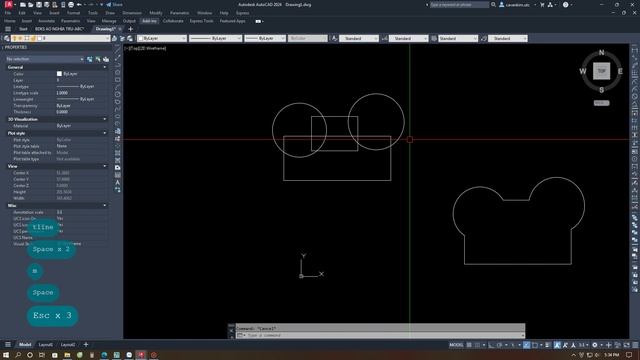
Task: Click the TOP face of the ViewCube
Action: 601,71
